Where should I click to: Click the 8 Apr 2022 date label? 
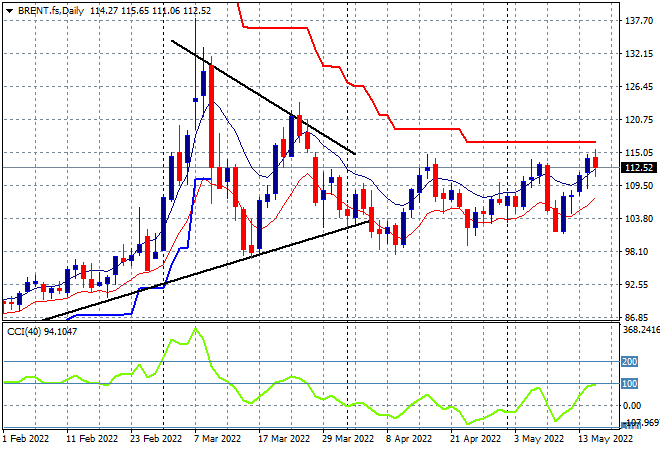pyautogui.click(x=409, y=439)
